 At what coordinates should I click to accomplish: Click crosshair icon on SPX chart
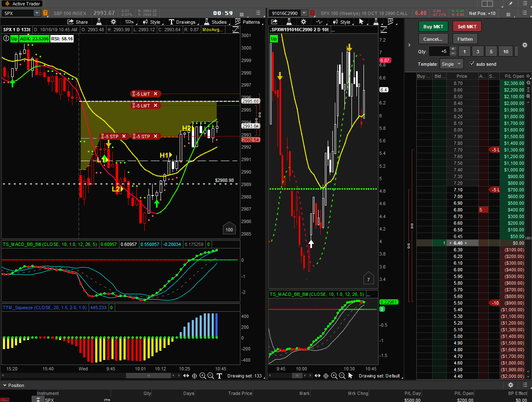point(194,376)
